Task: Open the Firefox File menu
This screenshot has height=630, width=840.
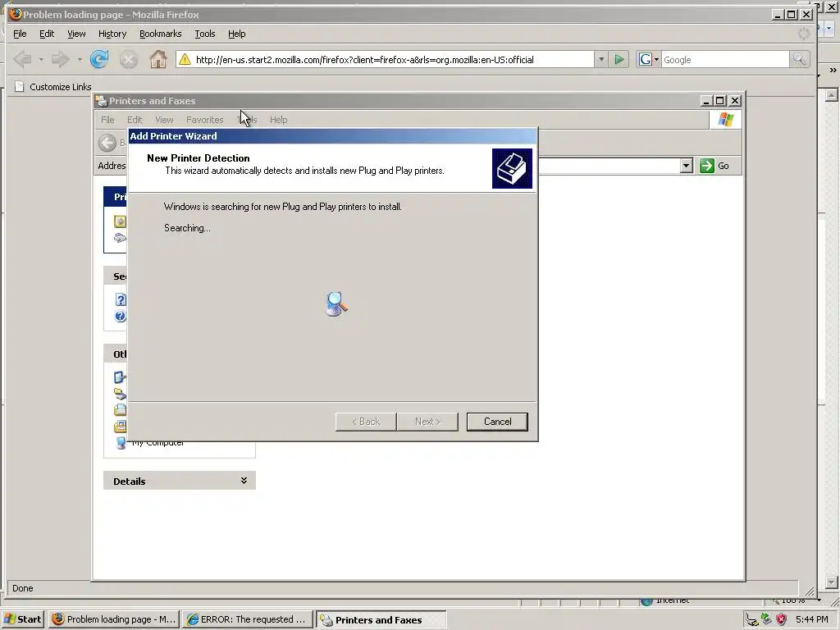Action: click(20, 34)
